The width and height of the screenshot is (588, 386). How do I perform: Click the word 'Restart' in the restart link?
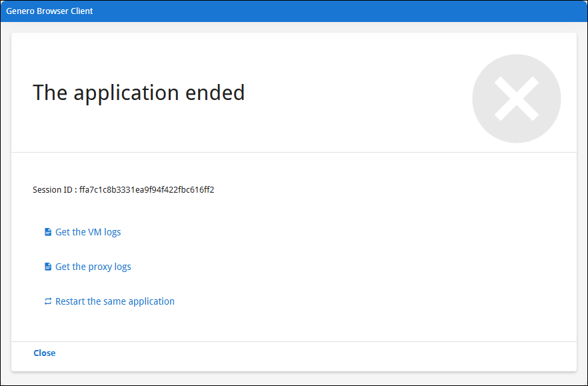[x=70, y=301]
